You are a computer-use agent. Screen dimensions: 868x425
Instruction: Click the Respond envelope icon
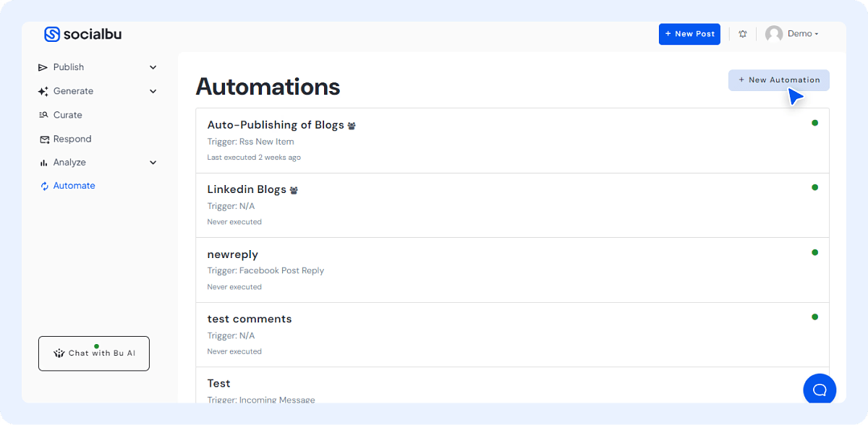click(43, 139)
